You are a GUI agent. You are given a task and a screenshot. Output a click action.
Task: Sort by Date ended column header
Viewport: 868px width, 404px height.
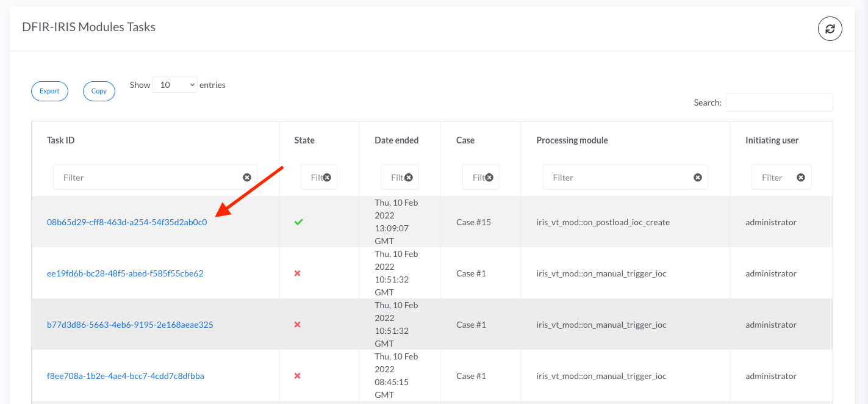pyautogui.click(x=396, y=140)
